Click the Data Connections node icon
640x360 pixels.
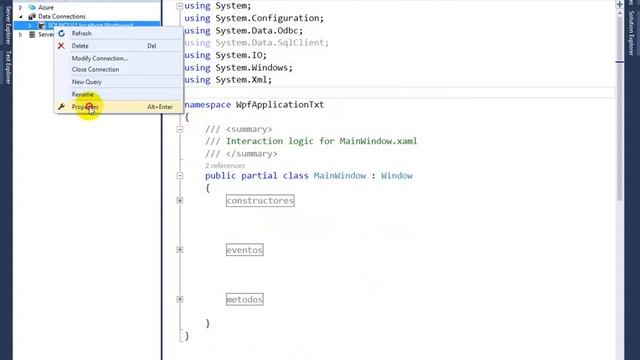(32, 16)
